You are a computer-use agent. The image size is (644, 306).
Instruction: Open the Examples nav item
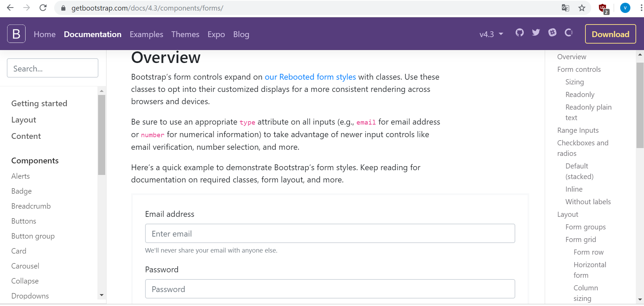146,34
